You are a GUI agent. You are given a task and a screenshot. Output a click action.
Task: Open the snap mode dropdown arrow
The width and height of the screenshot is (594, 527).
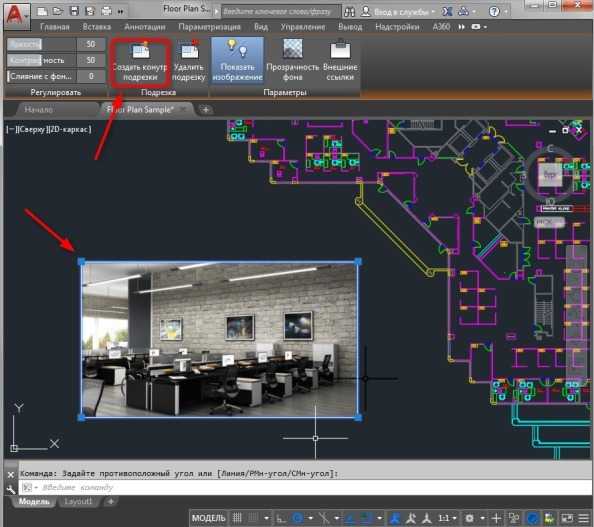point(267,518)
